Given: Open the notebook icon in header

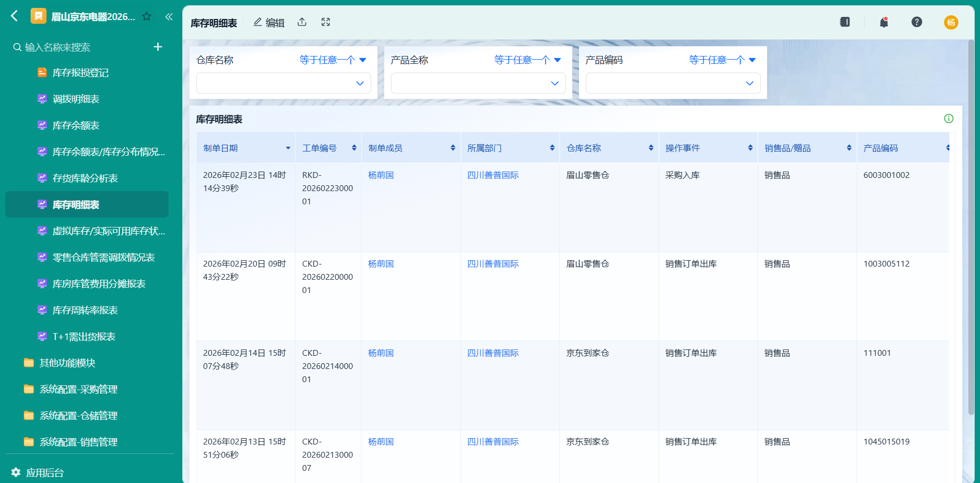Looking at the screenshot, I should pyautogui.click(x=845, y=22).
